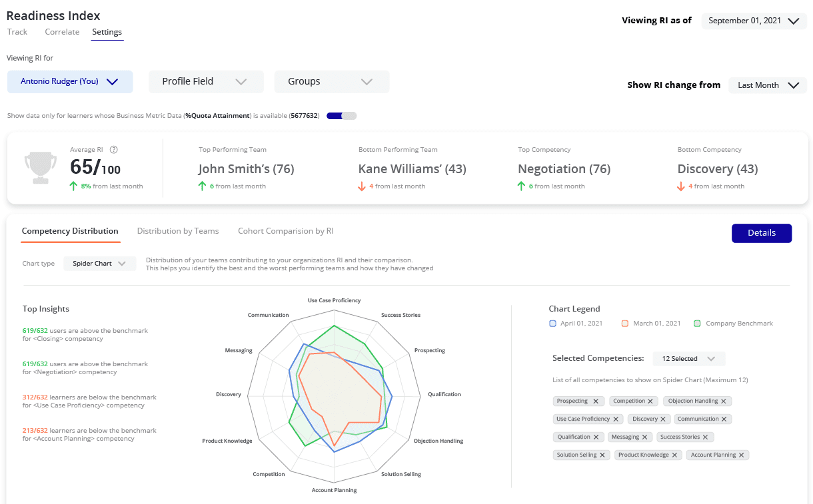Viewport: 813px width, 504px height.
Task: Open the Distribution by Teams tab
Action: pyautogui.click(x=178, y=231)
